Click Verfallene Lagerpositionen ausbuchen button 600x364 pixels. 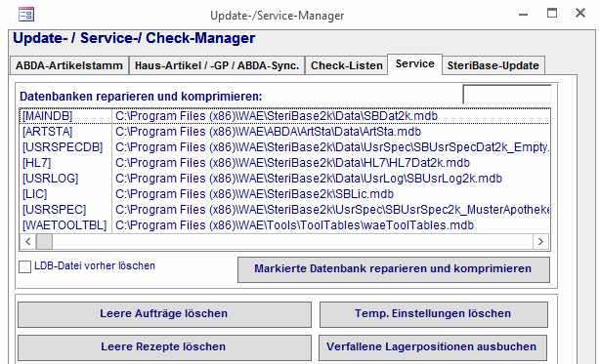[x=433, y=347]
